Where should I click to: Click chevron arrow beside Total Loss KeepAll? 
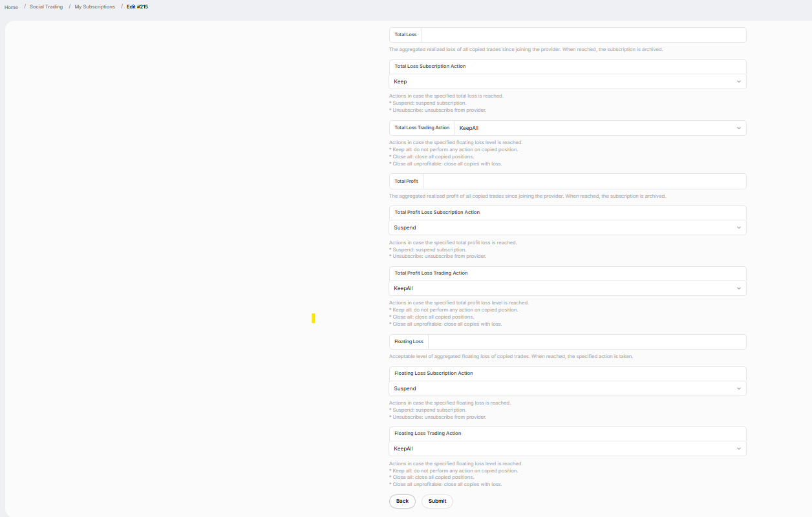pyautogui.click(x=739, y=128)
